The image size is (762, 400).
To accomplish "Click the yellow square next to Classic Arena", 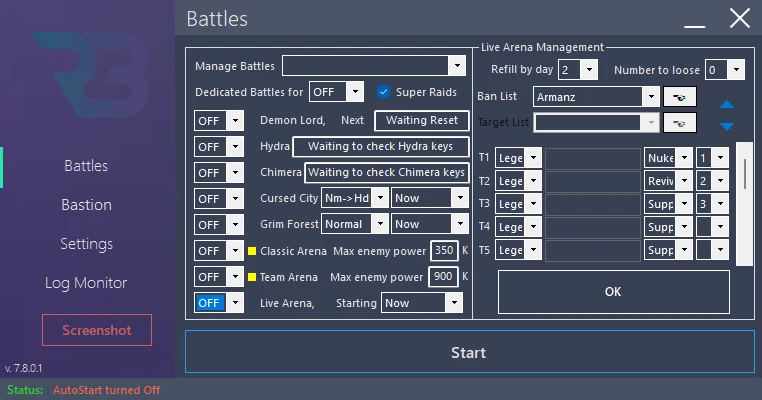I will [252, 251].
